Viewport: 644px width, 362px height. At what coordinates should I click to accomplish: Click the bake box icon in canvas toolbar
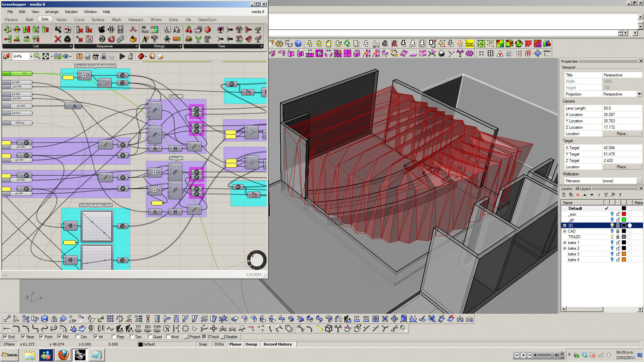point(79,56)
